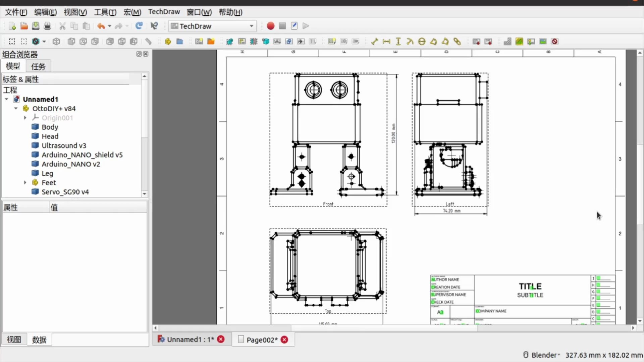Click the fit all view icon
Viewport: 644px width, 362px height.
tap(12, 42)
